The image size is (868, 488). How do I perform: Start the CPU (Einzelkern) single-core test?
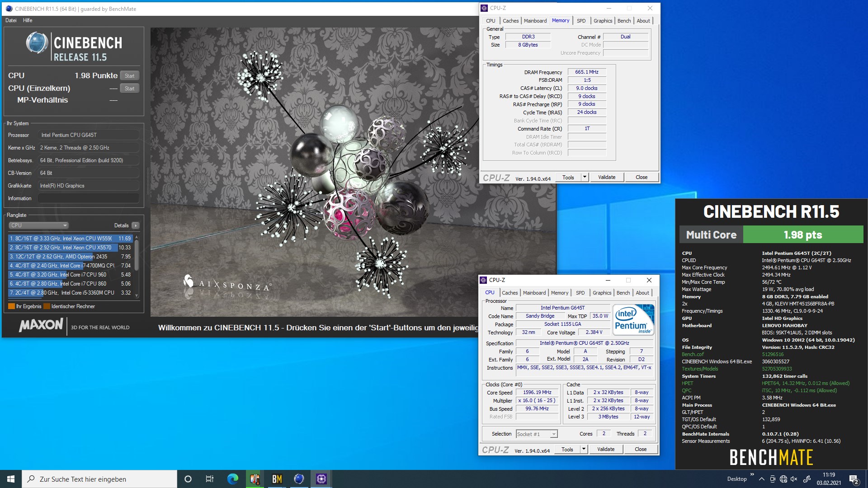click(x=129, y=89)
